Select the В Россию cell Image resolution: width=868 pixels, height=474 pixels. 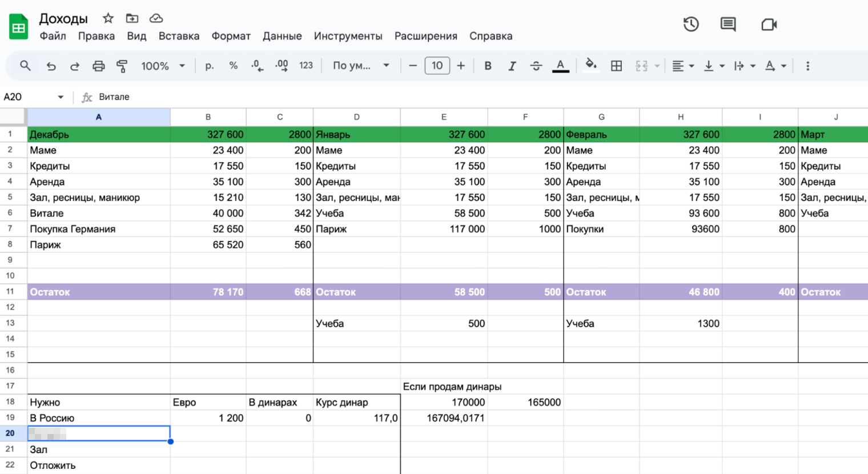[x=99, y=418]
